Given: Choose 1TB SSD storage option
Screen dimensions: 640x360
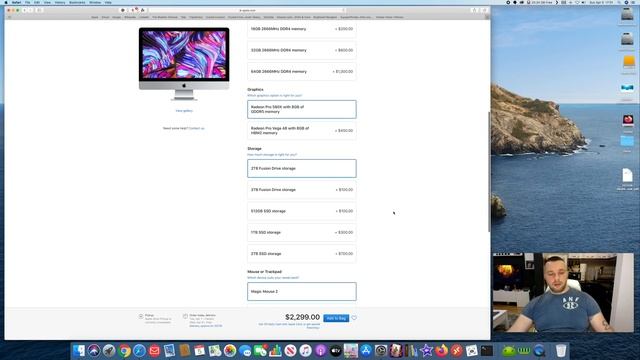Looking at the screenshot, I should (302, 232).
